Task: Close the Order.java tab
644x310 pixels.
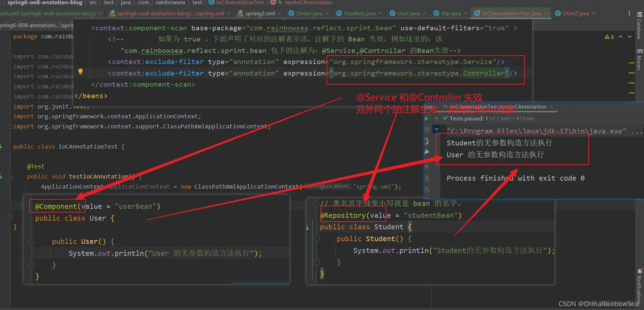Action: pos(327,13)
